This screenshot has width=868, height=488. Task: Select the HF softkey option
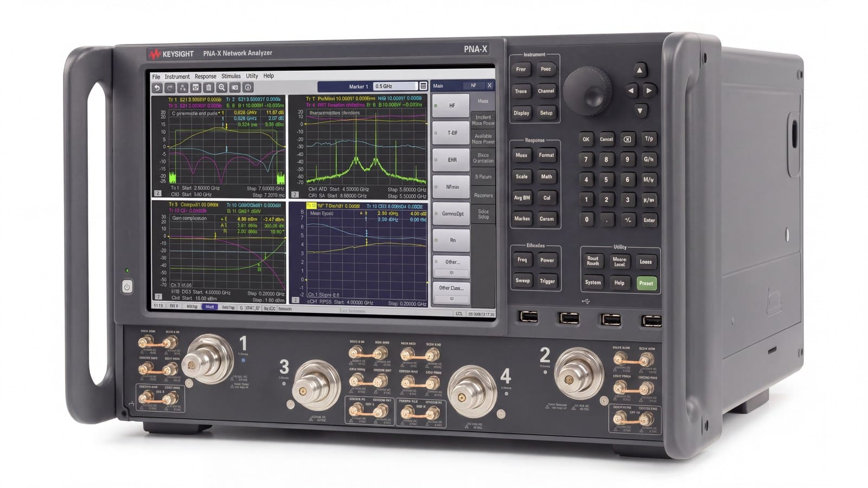[x=451, y=106]
